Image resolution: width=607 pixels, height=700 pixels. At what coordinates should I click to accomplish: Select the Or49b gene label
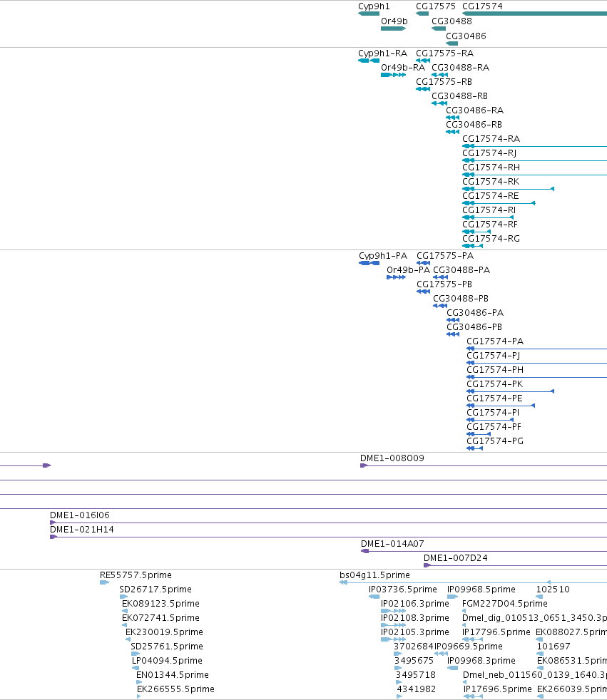[x=394, y=21]
